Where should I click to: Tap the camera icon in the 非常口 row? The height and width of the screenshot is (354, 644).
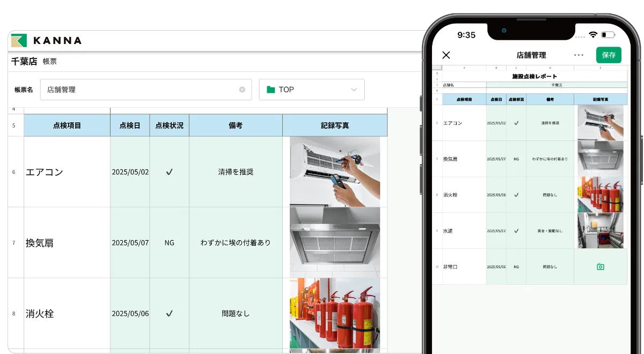point(601,267)
